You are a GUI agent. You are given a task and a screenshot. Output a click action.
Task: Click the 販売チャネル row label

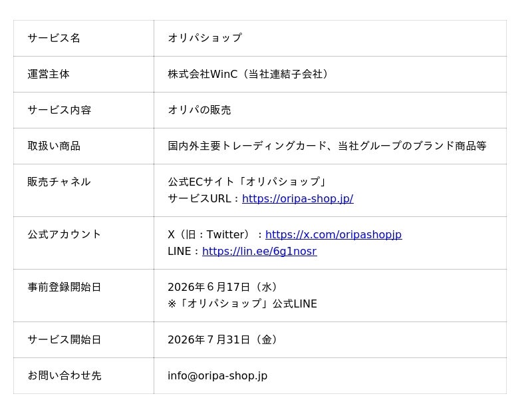point(59,182)
